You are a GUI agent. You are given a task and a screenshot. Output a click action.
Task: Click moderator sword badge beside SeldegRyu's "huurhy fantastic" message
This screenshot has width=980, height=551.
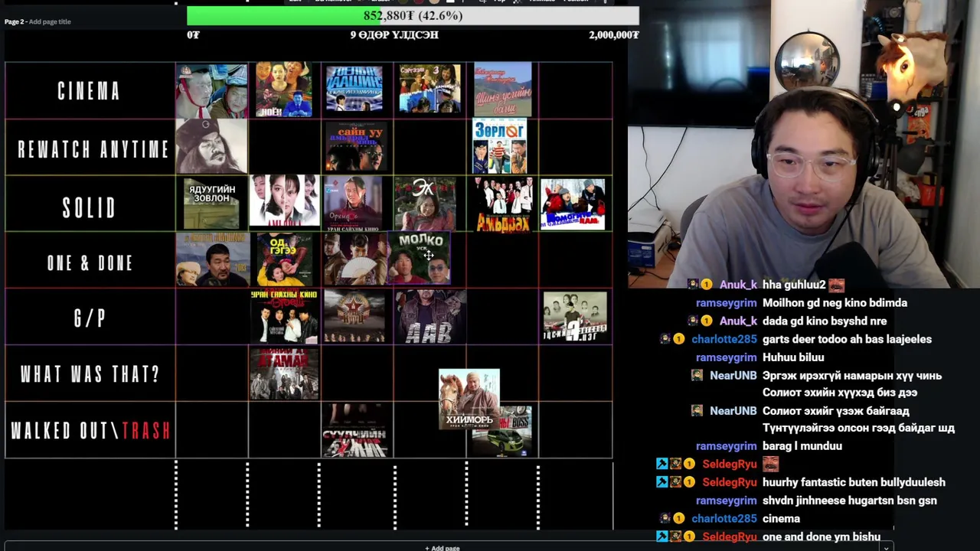(x=661, y=482)
